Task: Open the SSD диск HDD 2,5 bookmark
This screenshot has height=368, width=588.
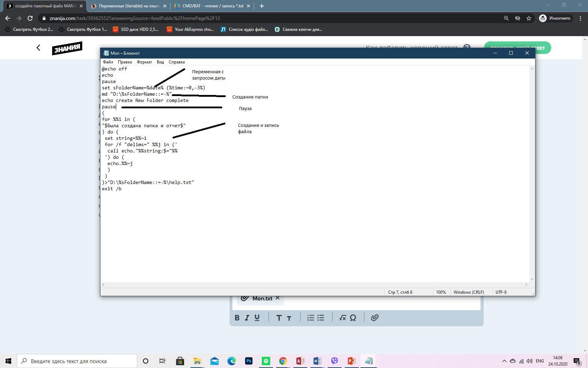Action: pos(135,29)
